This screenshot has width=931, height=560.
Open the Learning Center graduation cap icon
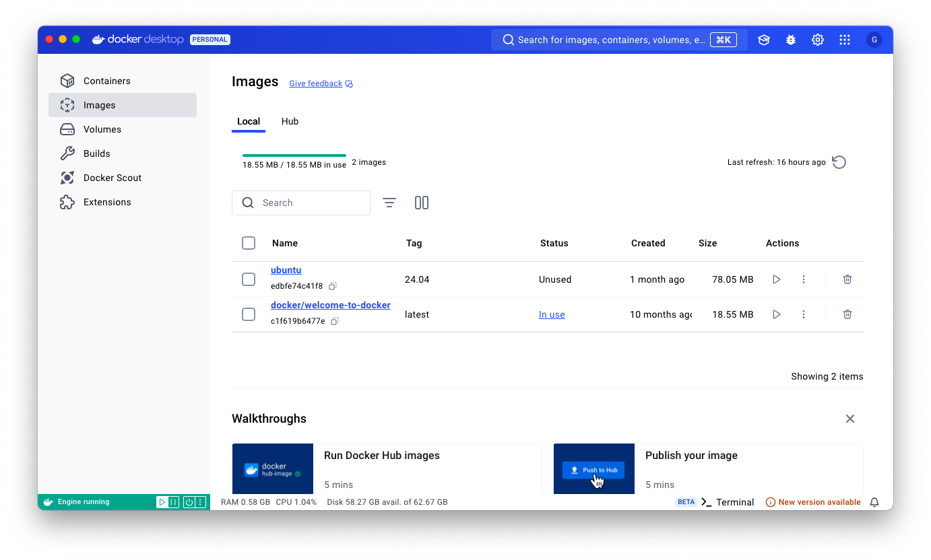pos(764,40)
